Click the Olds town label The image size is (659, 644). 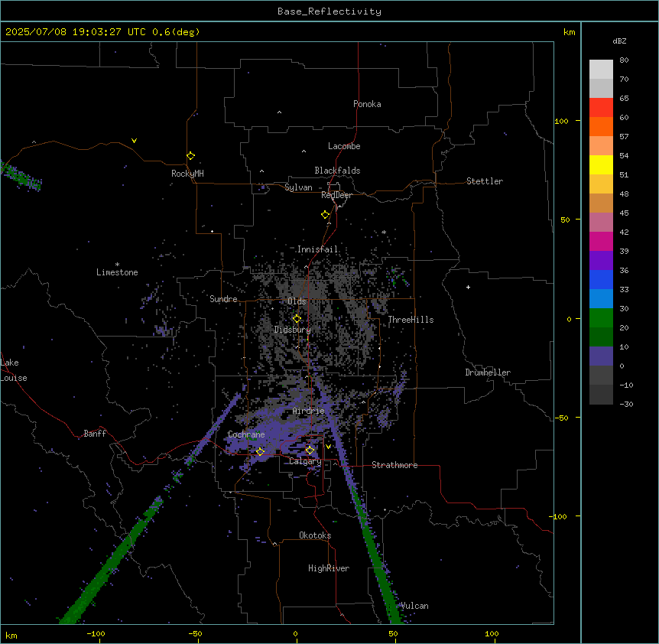pyautogui.click(x=297, y=301)
